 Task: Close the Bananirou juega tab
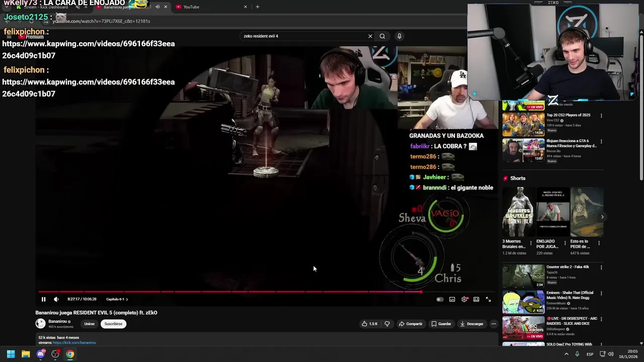tap(166, 7)
